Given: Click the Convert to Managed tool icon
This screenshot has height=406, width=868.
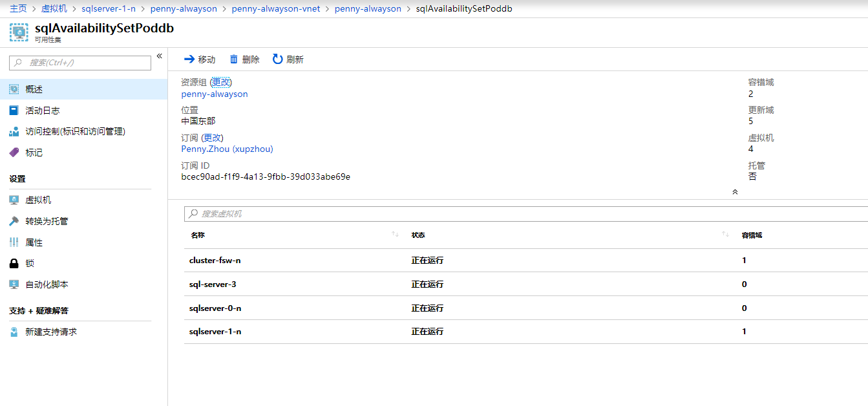Looking at the screenshot, I should pyautogui.click(x=14, y=221).
